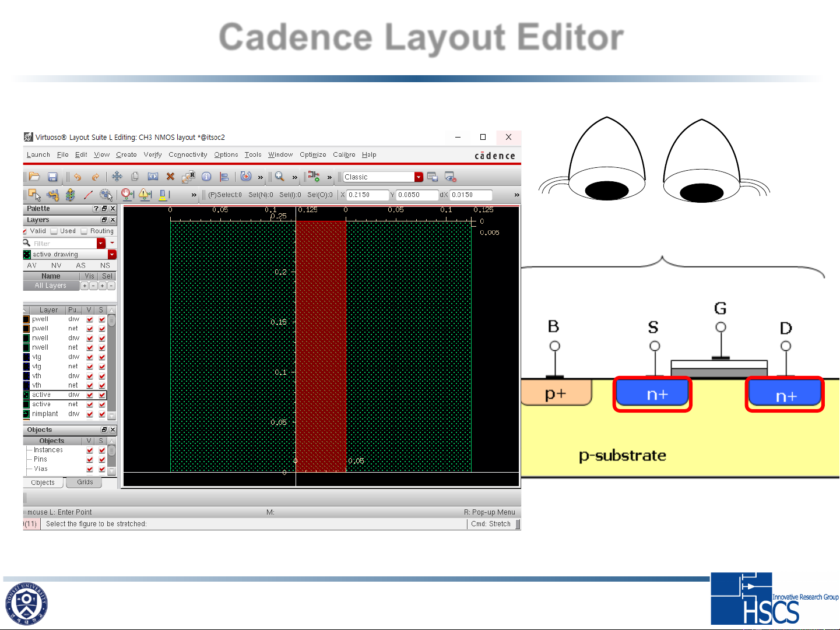Expand the active drawing layer dropdown
Viewport: 840px width, 630px height.
112,255
